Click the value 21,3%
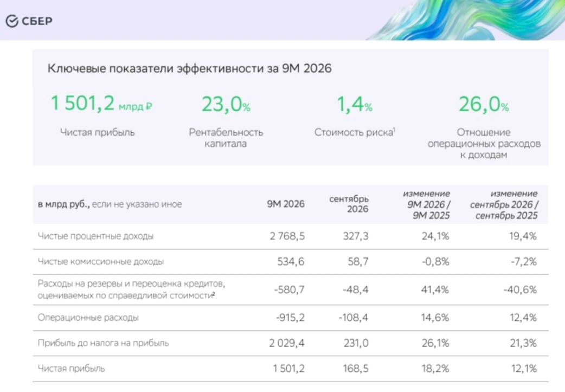 523,343
